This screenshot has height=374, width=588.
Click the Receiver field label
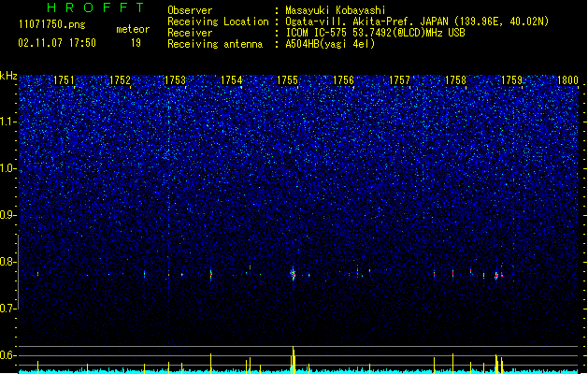[190, 33]
